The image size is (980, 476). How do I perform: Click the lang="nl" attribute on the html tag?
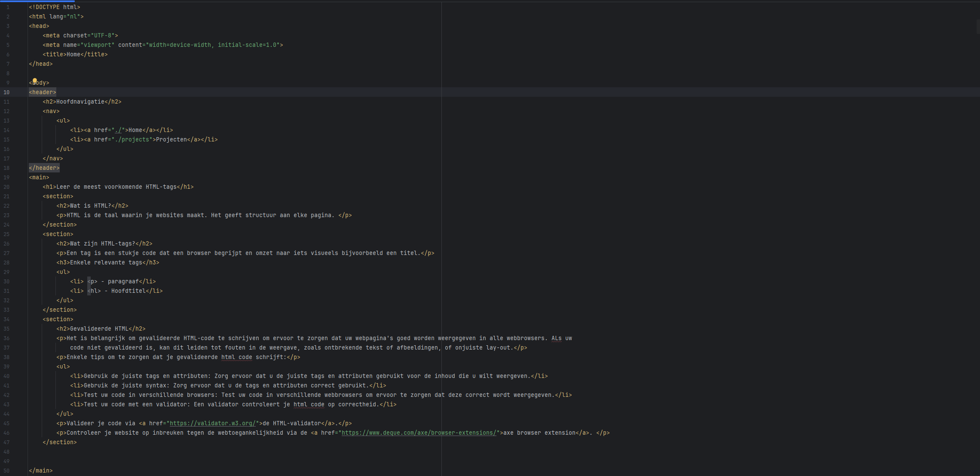point(65,17)
